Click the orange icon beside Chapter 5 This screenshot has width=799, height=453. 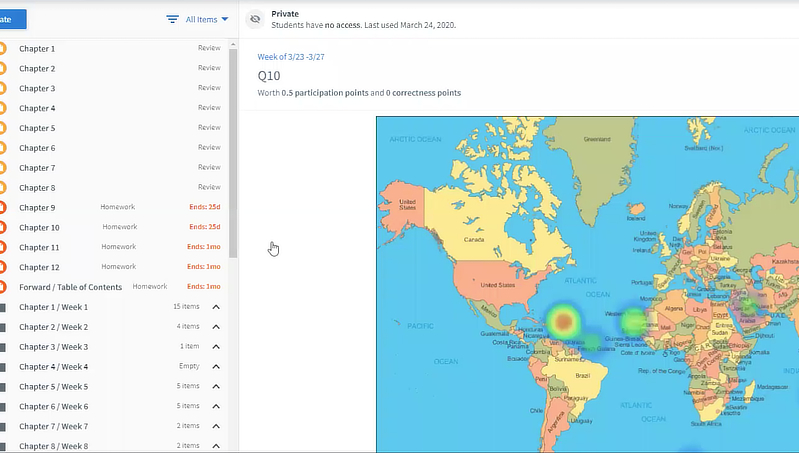[x=2, y=128]
